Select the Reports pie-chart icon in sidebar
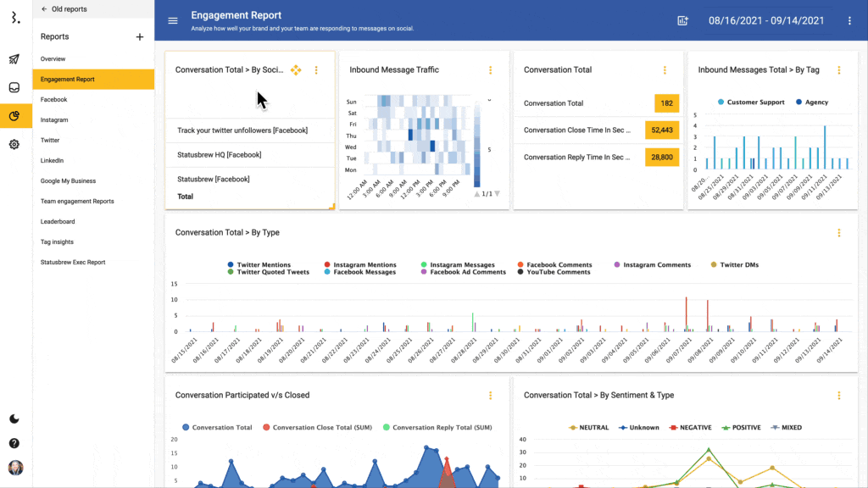The width and height of the screenshot is (868, 488). [14, 114]
